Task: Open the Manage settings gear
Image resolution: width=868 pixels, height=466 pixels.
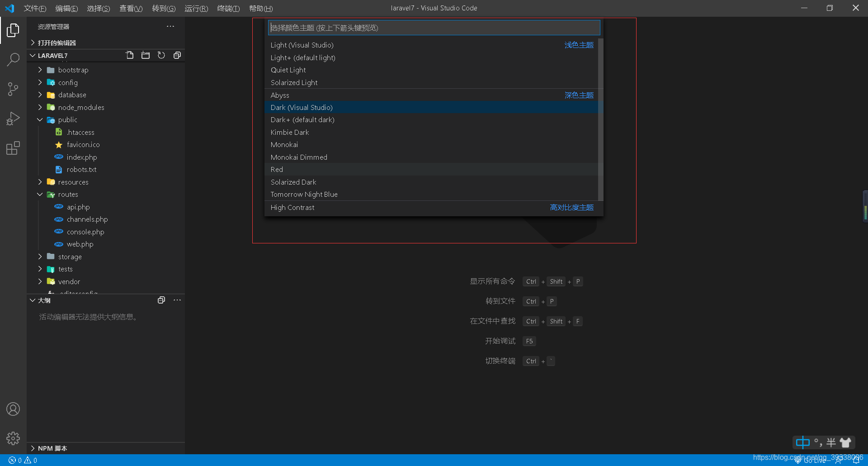Action: (13, 438)
